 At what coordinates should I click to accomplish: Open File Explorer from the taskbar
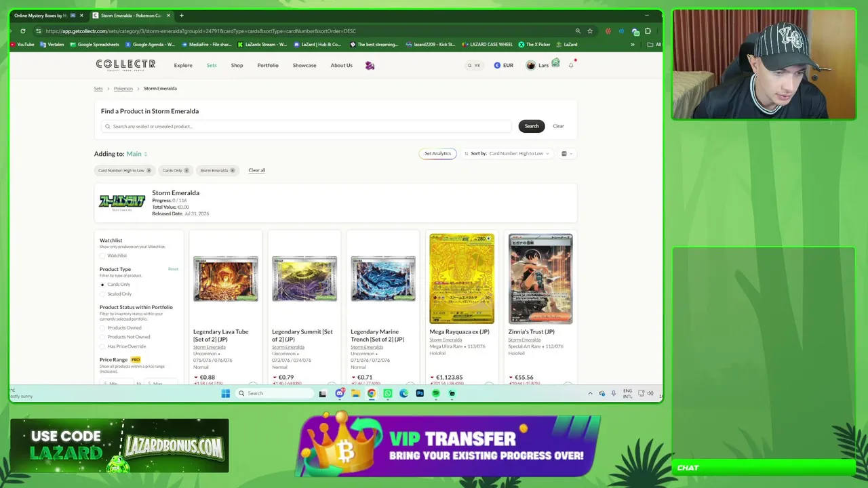coord(355,393)
